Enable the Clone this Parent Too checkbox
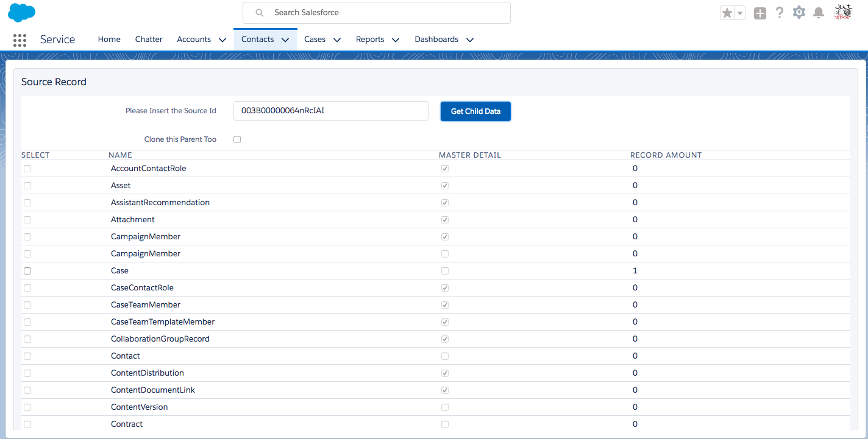868x439 pixels. 237,139
